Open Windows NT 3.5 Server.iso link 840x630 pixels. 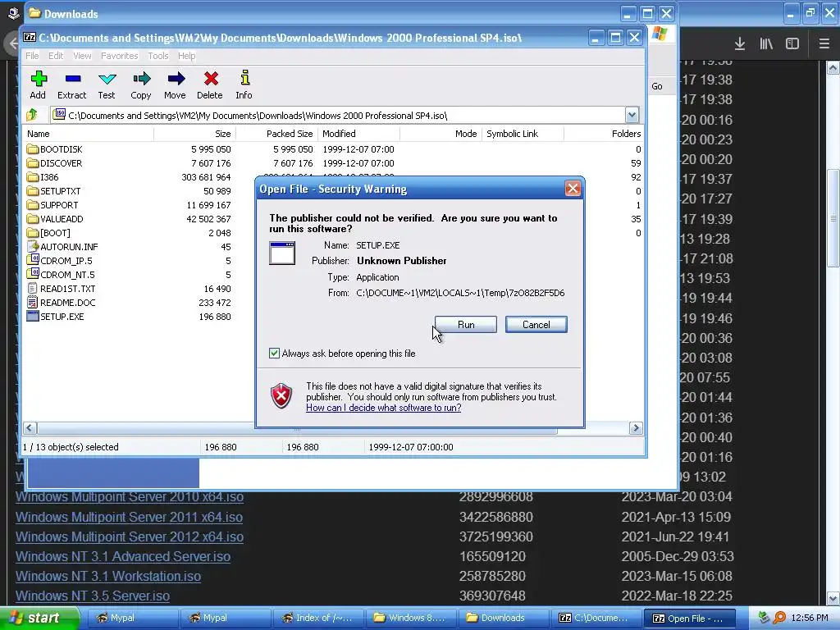pyautogui.click(x=93, y=596)
